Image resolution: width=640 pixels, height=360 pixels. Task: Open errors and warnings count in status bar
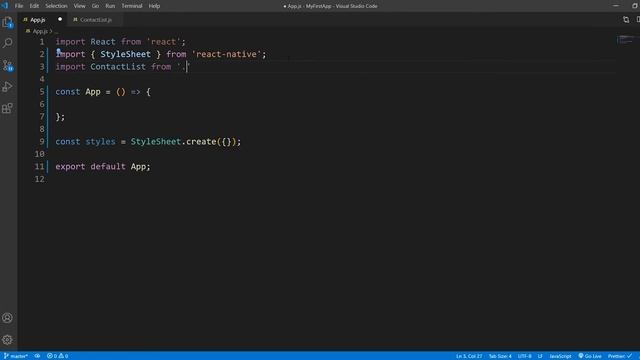(x=58, y=356)
